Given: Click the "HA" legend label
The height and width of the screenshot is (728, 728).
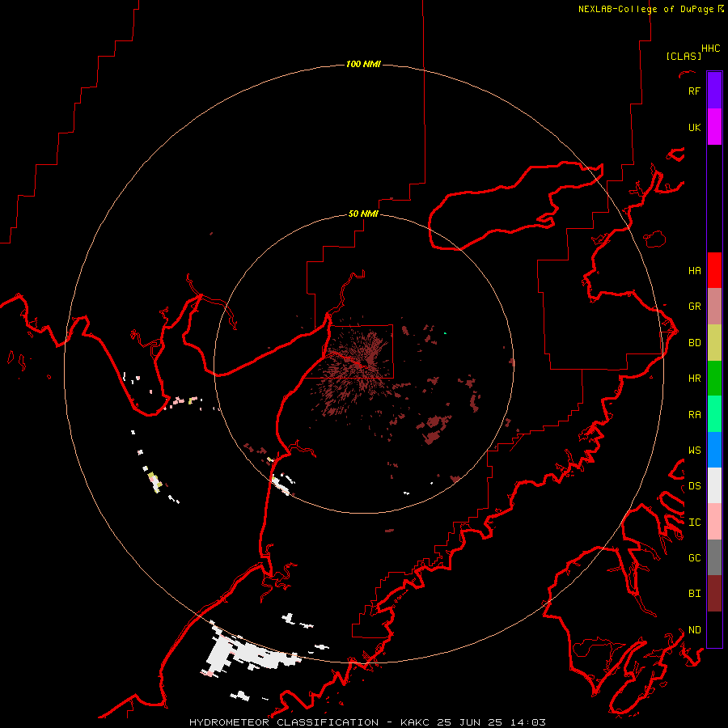Looking at the screenshot, I should [x=694, y=270].
